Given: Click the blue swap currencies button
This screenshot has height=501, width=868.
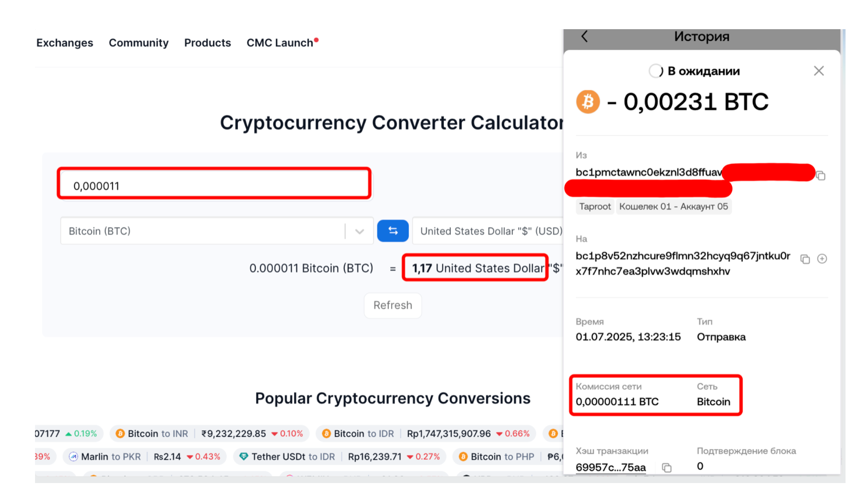Looking at the screenshot, I should coord(392,231).
